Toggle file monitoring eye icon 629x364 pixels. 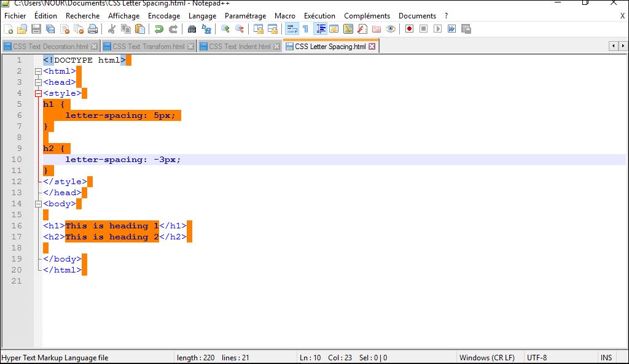[391, 29]
